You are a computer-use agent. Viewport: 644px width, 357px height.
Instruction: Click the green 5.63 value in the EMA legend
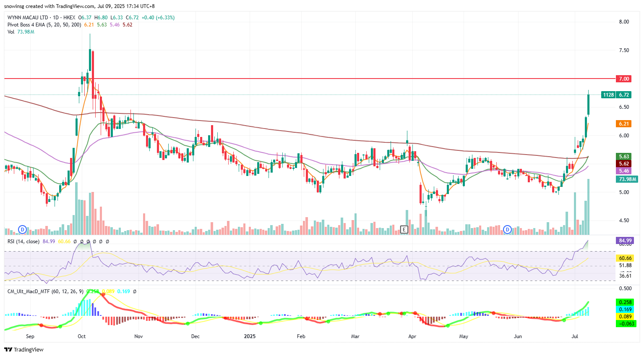102,25
